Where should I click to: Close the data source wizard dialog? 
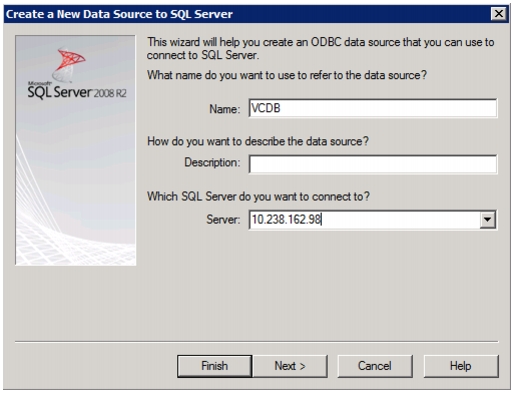(x=499, y=14)
